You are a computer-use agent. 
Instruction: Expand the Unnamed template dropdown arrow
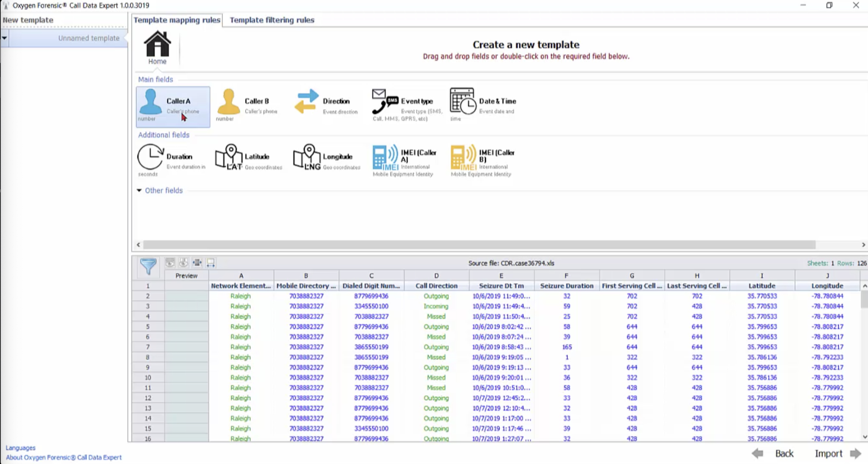[5, 38]
